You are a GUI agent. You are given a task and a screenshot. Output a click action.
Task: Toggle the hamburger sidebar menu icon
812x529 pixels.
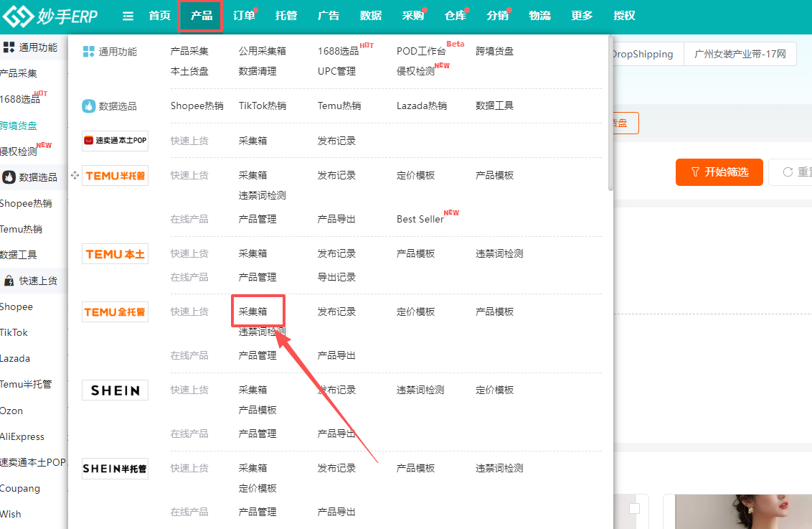[128, 16]
